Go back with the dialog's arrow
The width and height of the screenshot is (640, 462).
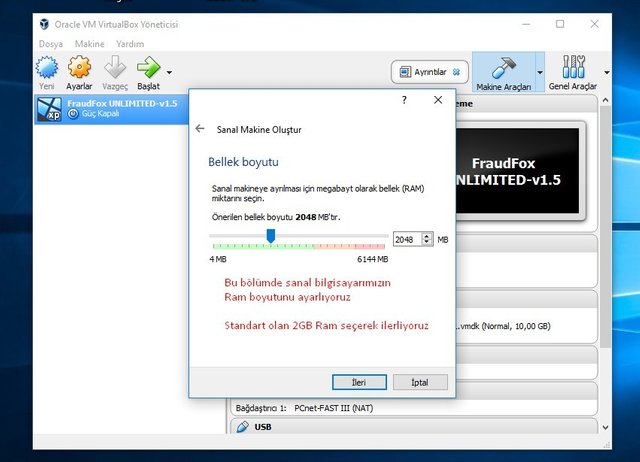tap(200, 129)
